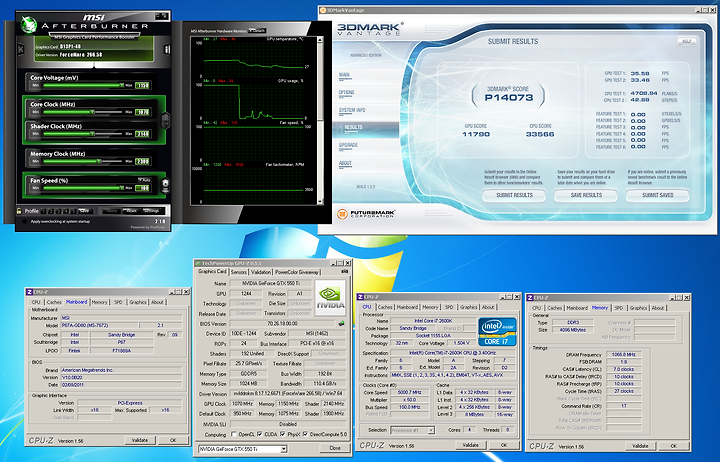Click 3DMark Vantage title bar app icon
Viewport: 720px width, 462px height.
pyautogui.click(x=323, y=10)
